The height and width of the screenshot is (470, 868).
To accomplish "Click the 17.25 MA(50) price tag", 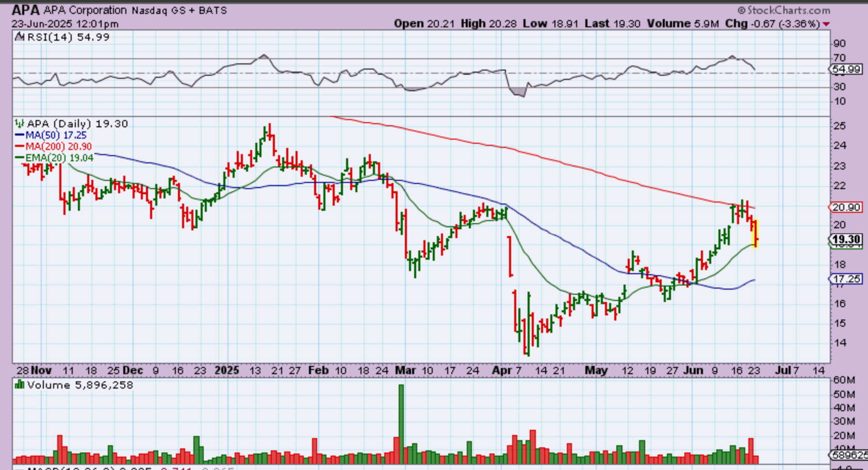I will click(846, 279).
